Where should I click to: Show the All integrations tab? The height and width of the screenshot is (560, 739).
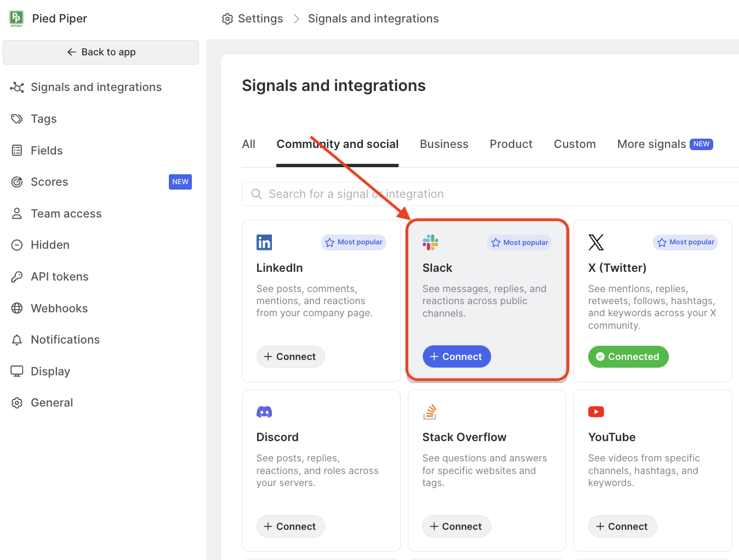(x=249, y=144)
